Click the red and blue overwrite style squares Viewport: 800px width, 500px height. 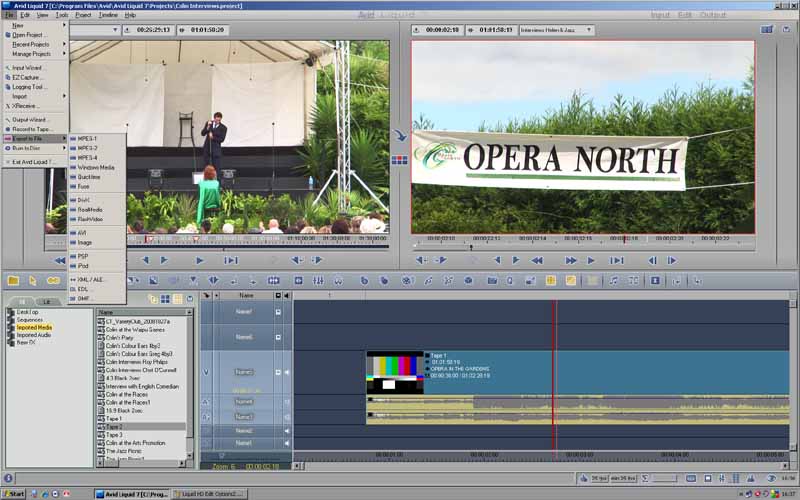(399, 160)
